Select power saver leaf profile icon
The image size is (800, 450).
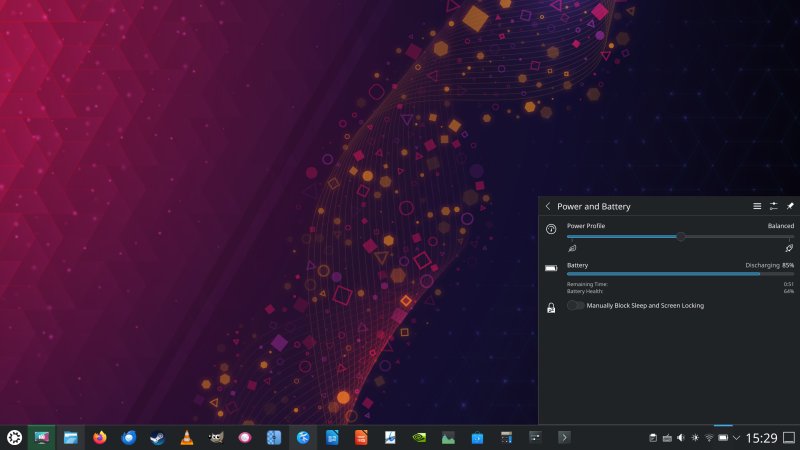pos(572,248)
